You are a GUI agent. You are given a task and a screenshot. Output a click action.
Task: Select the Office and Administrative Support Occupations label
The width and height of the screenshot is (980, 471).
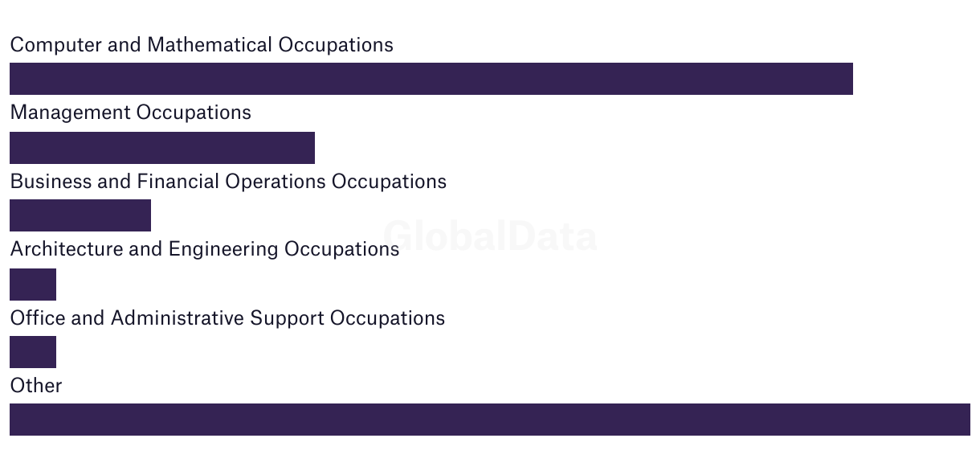tap(227, 318)
